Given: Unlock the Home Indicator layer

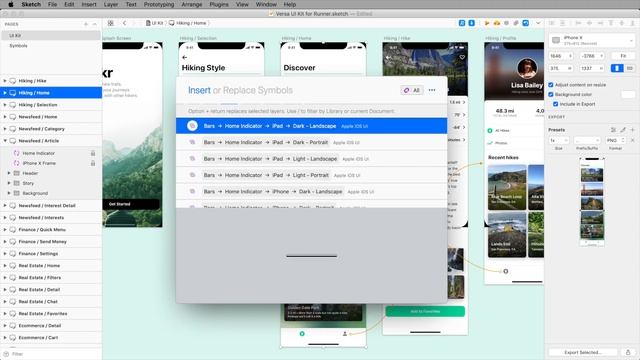Looking at the screenshot, I should pyautogui.click(x=93, y=153).
